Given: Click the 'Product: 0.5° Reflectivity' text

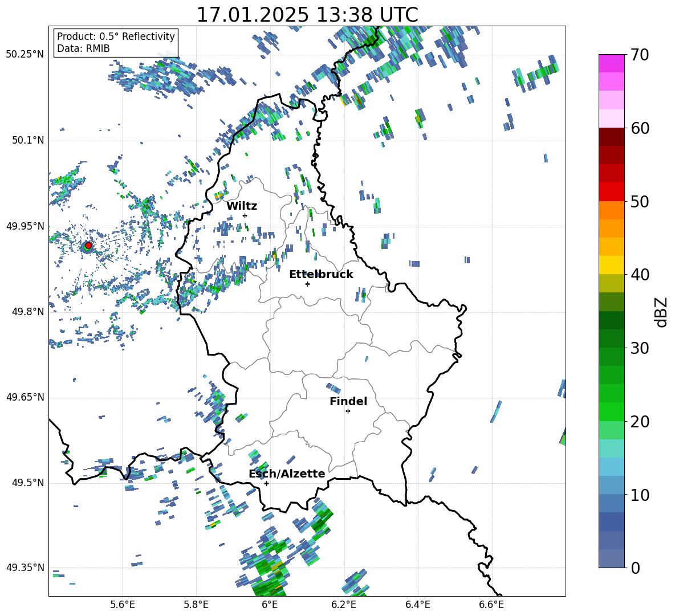Looking at the screenshot, I should click(116, 36).
